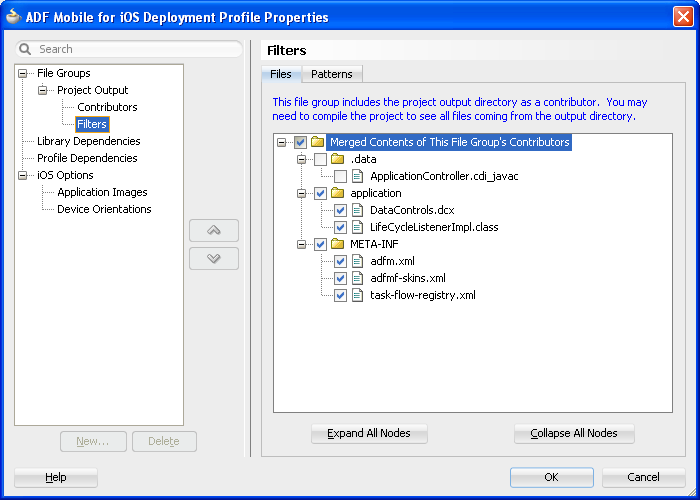
Task: Focus the Search input field
Action: pyautogui.click(x=129, y=49)
